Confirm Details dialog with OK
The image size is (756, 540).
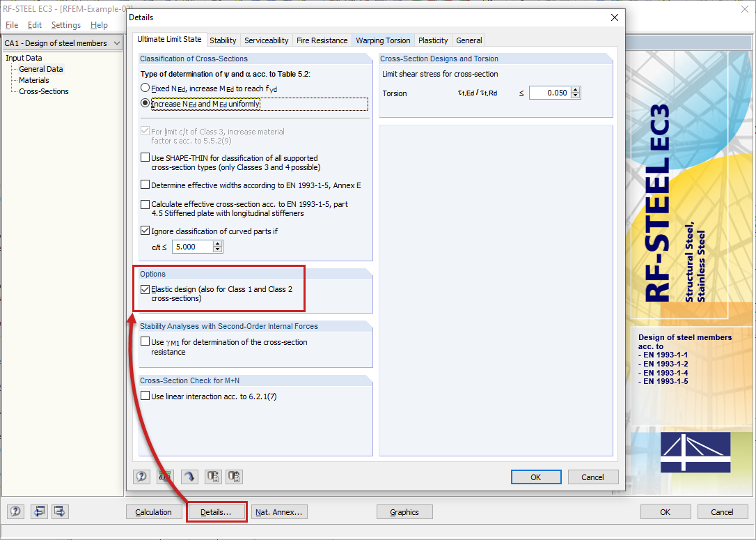(535, 477)
